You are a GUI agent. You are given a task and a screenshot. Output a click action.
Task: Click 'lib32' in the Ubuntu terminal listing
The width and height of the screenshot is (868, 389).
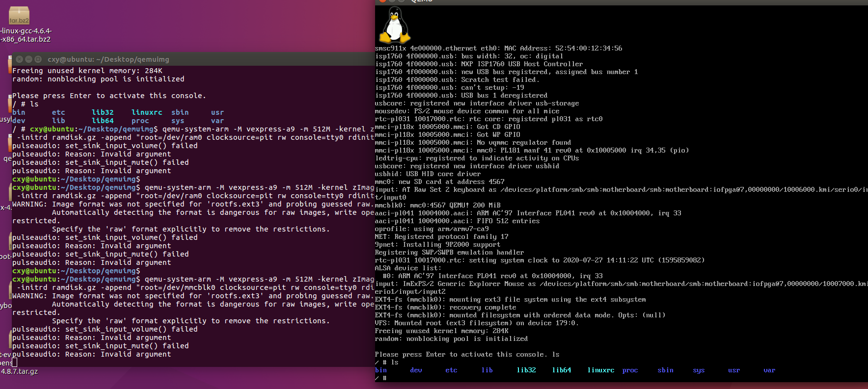pos(103,112)
